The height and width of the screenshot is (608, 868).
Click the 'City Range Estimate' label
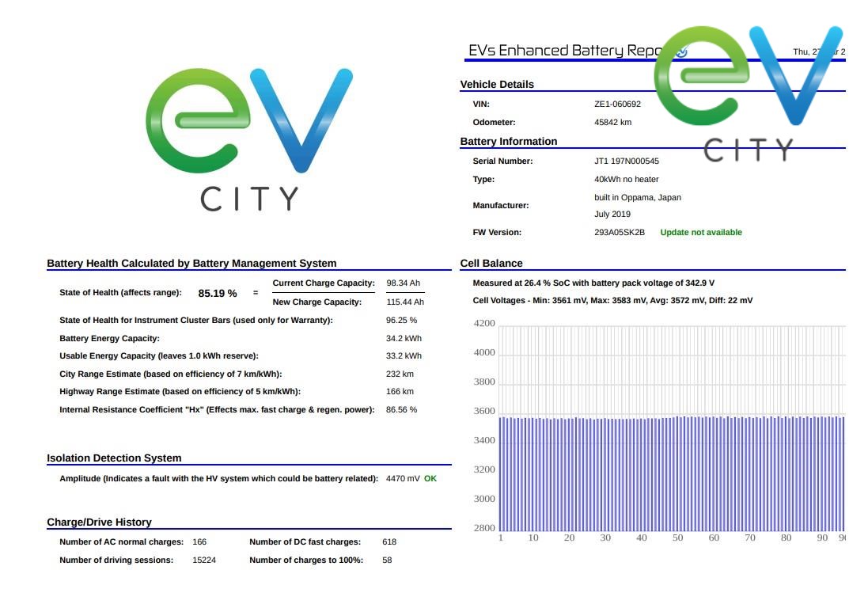(x=170, y=374)
